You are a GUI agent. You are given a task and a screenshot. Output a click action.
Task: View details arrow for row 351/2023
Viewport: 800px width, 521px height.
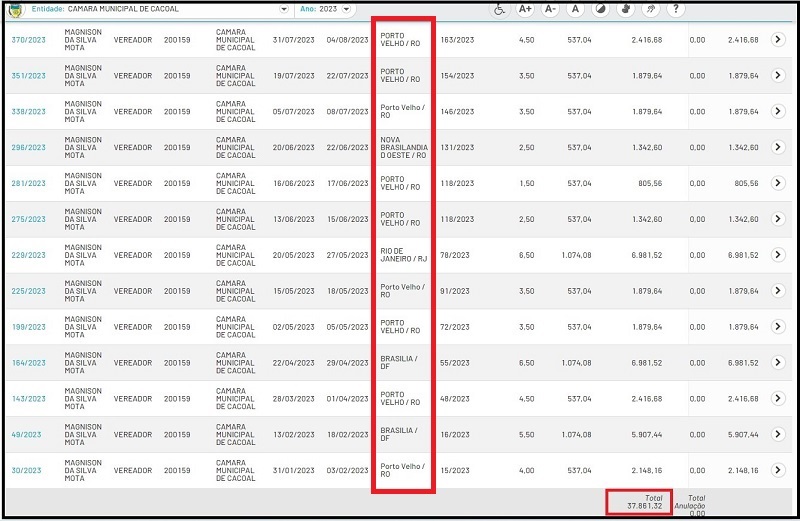click(779, 75)
